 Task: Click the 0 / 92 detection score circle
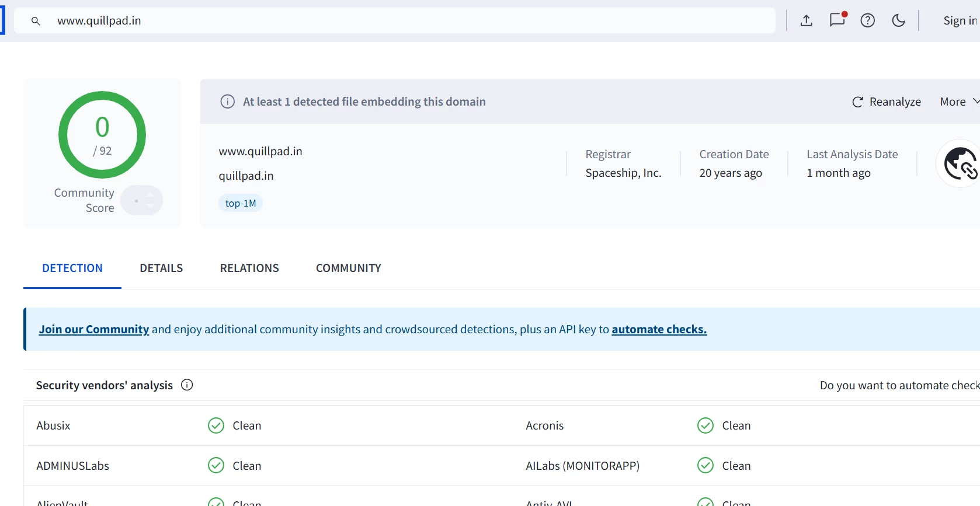[102, 135]
